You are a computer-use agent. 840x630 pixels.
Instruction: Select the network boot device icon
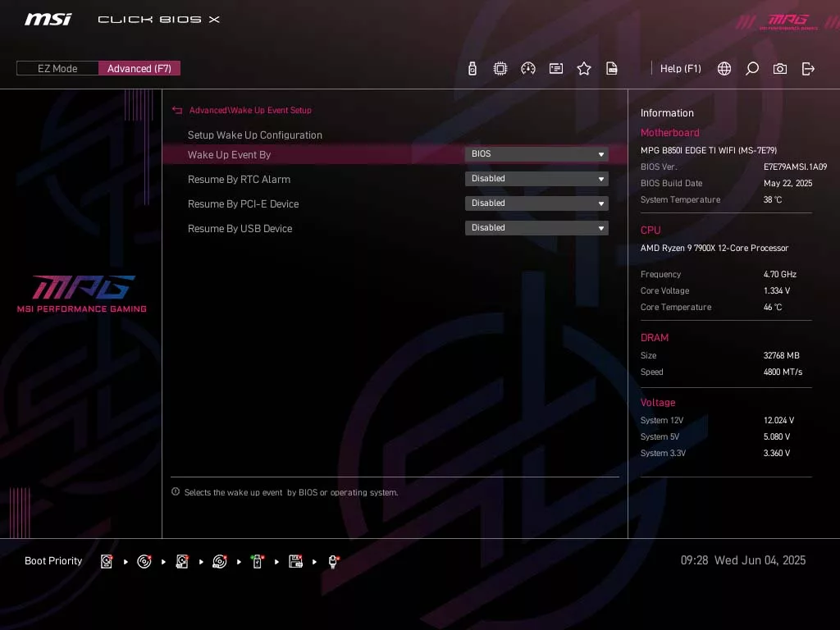(x=333, y=561)
